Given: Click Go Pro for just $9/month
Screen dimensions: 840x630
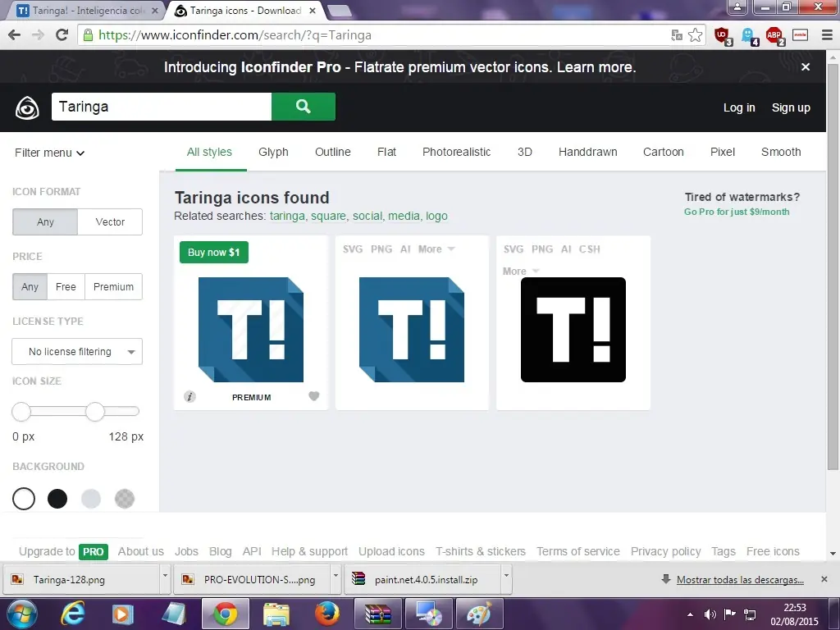Looking at the screenshot, I should coord(737,212).
